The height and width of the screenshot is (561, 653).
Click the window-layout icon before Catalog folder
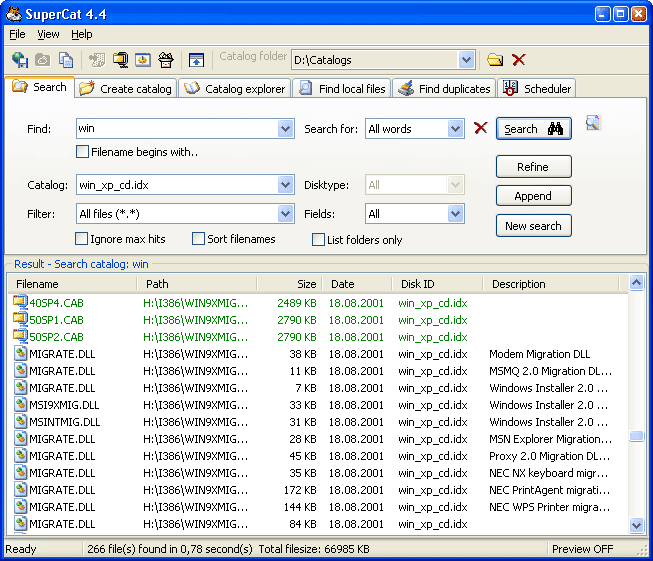[x=196, y=60]
